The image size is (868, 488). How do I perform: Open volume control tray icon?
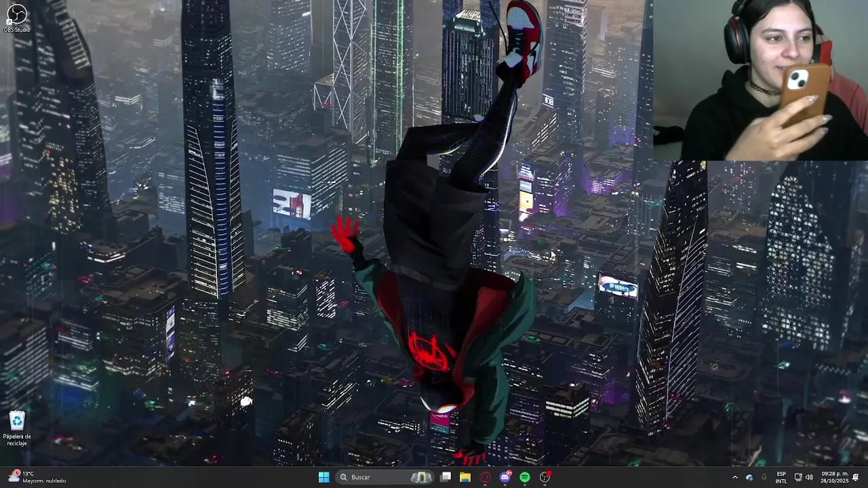pos(809,477)
